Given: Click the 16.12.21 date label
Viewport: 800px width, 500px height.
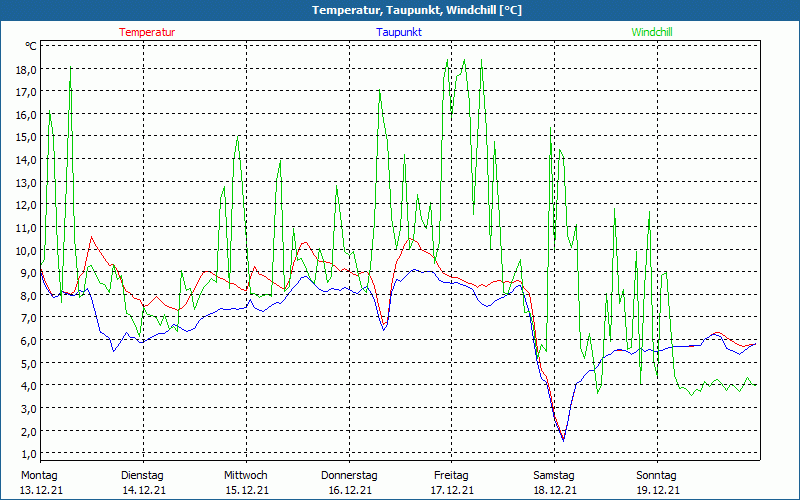Looking at the screenshot, I should point(349,490).
